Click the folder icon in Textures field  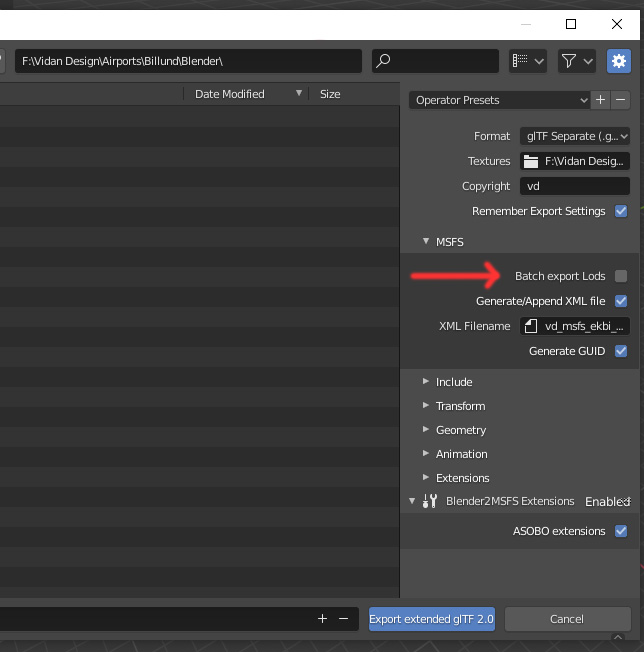(531, 161)
